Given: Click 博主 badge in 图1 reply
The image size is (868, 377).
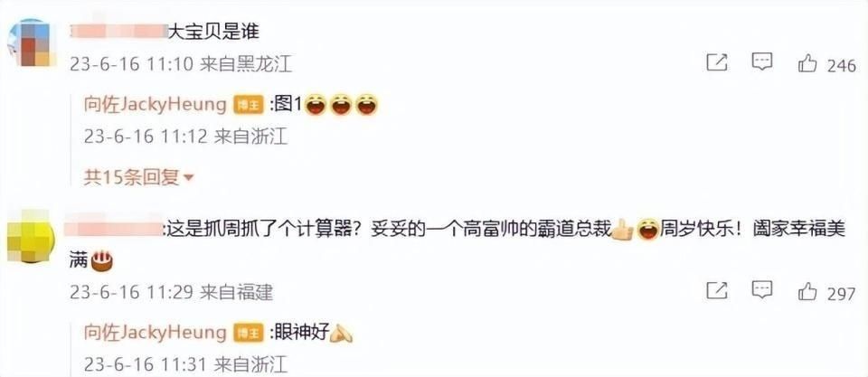Looking at the screenshot, I should point(248,105).
